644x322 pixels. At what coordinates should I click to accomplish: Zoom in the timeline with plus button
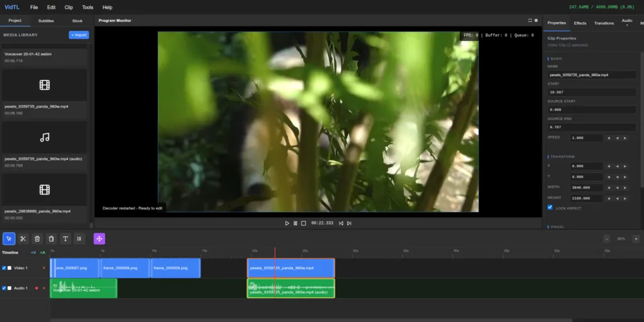(x=636, y=239)
